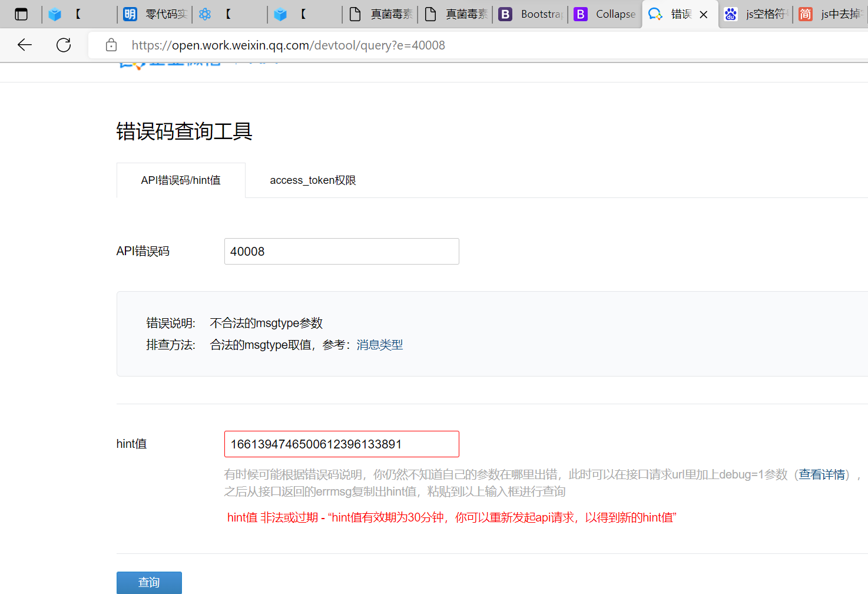Reload the current page

tap(64, 45)
